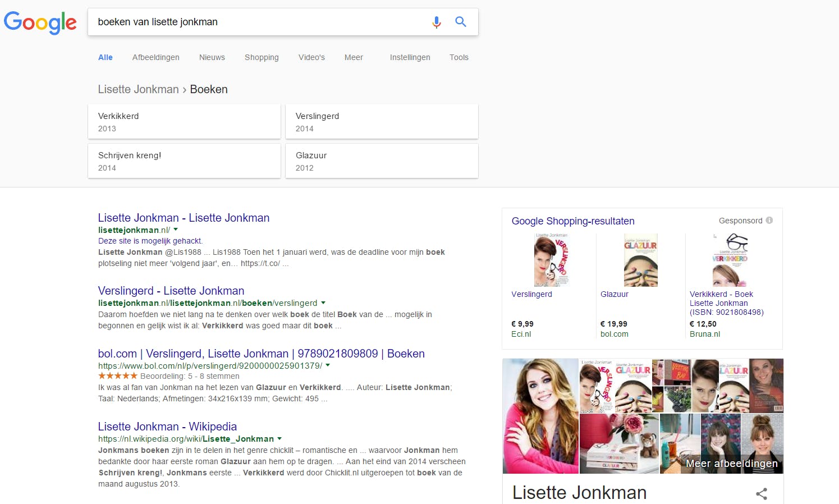Image resolution: width=839 pixels, height=504 pixels.
Task: Click the price € 12,50 under Verkikkerd
Action: [x=703, y=324]
